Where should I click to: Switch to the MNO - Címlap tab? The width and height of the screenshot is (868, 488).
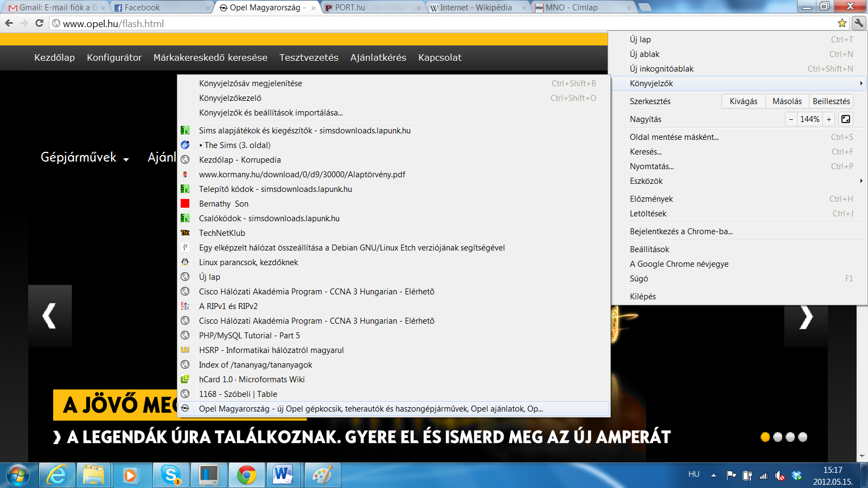(583, 8)
